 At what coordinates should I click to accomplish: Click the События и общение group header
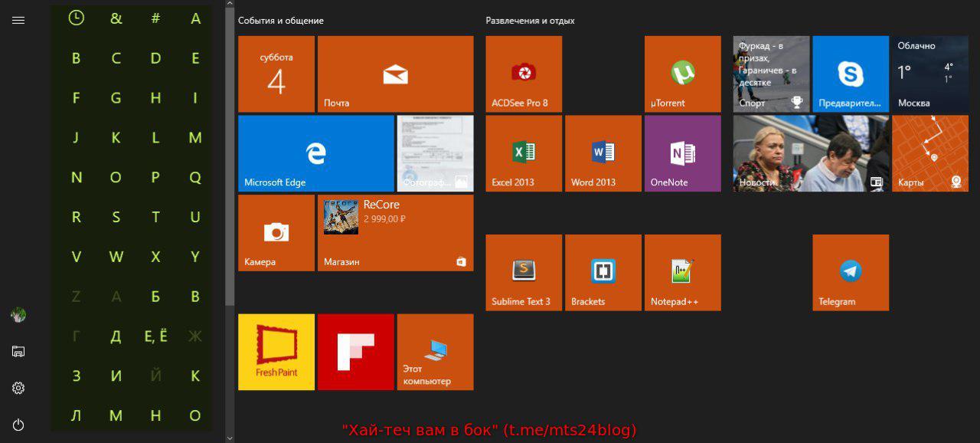pos(281,21)
